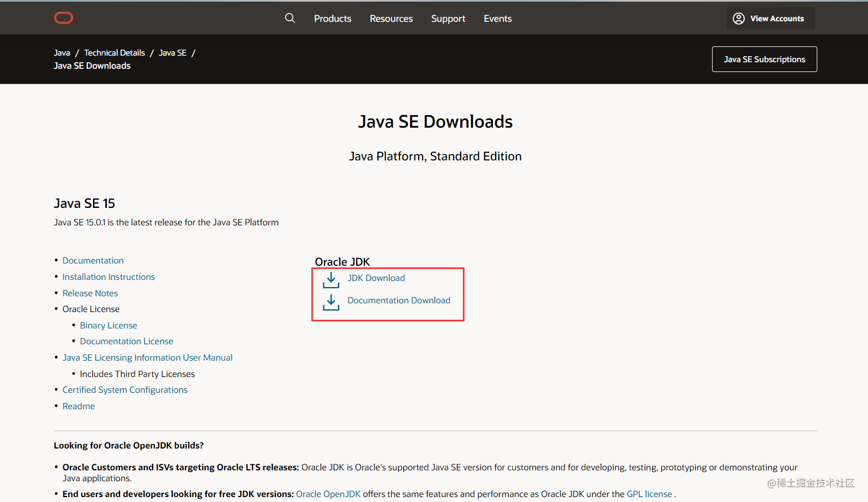
Task: Click the JDK Download arrow icon
Action: [331, 280]
